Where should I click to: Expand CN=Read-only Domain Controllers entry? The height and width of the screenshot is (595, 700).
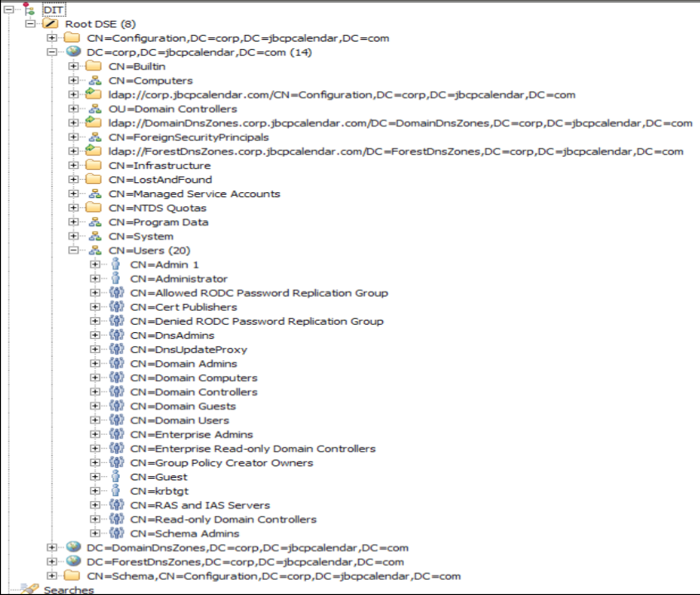95,519
